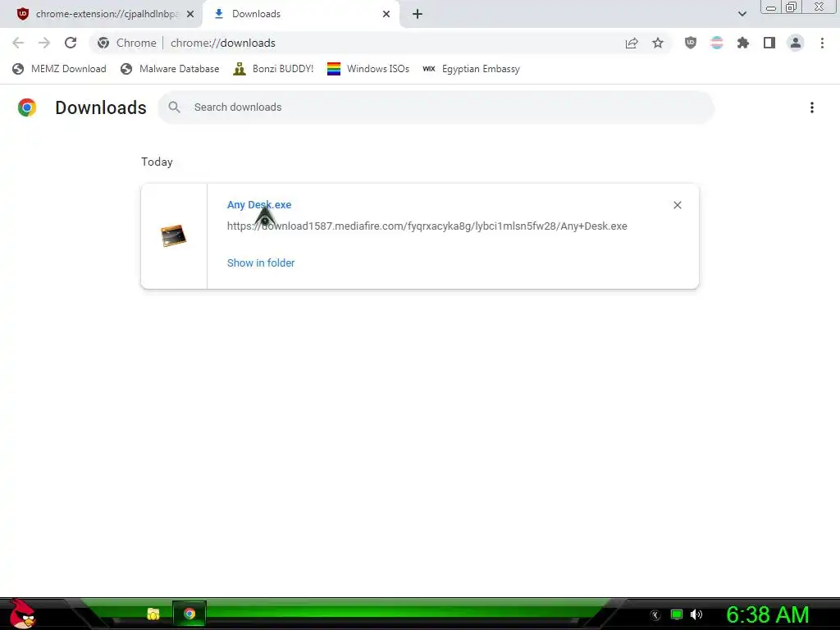This screenshot has height=630, width=840.
Task: Click the Downloads page heading
Action: tap(101, 107)
